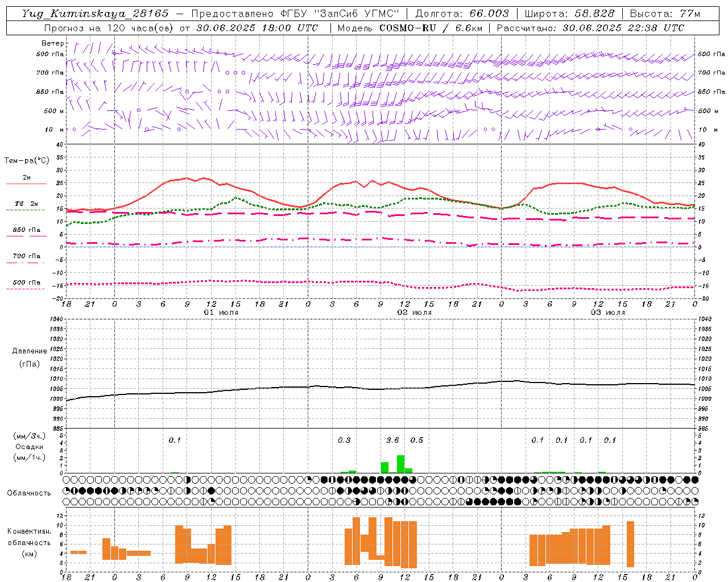Click the Конвективн. label
Image resolution: width=728 pixels, height=582 pixels.
tap(29, 531)
